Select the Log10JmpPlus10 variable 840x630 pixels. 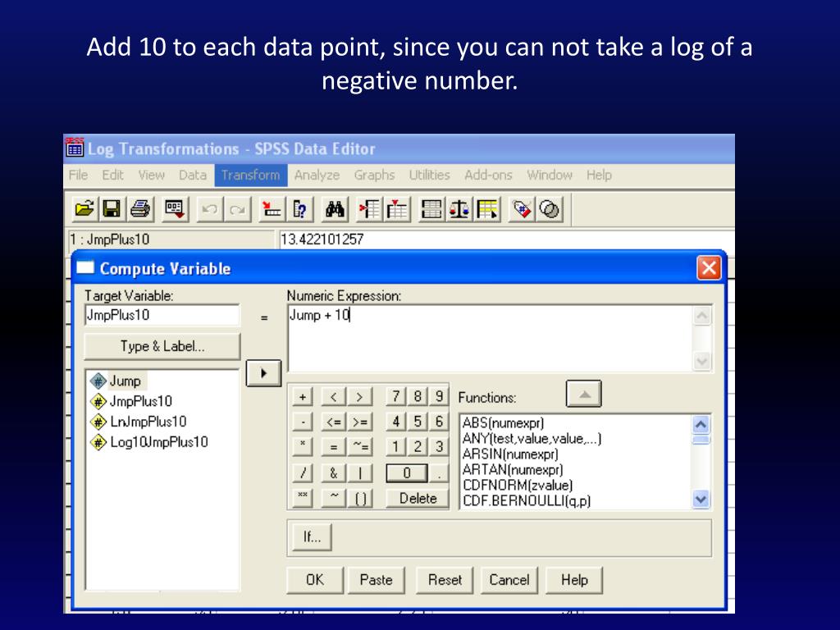[x=149, y=442]
